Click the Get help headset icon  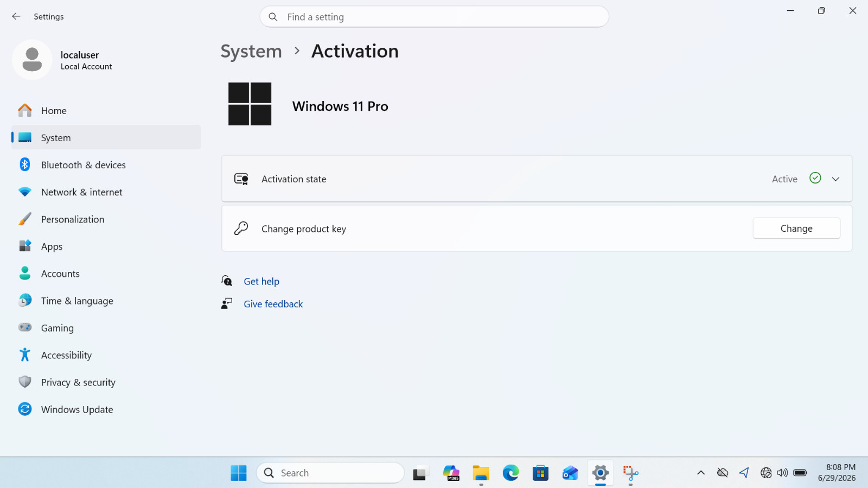click(x=227, y=281)
